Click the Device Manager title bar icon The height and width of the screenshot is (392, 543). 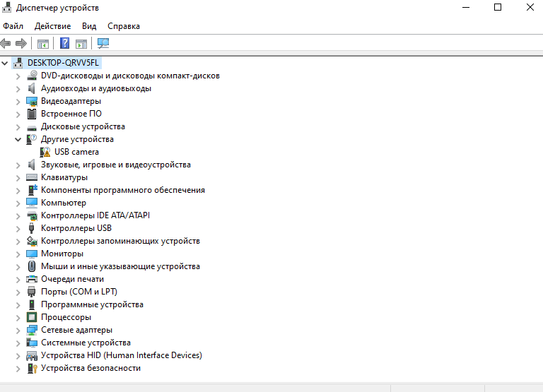tap(6, 7)
